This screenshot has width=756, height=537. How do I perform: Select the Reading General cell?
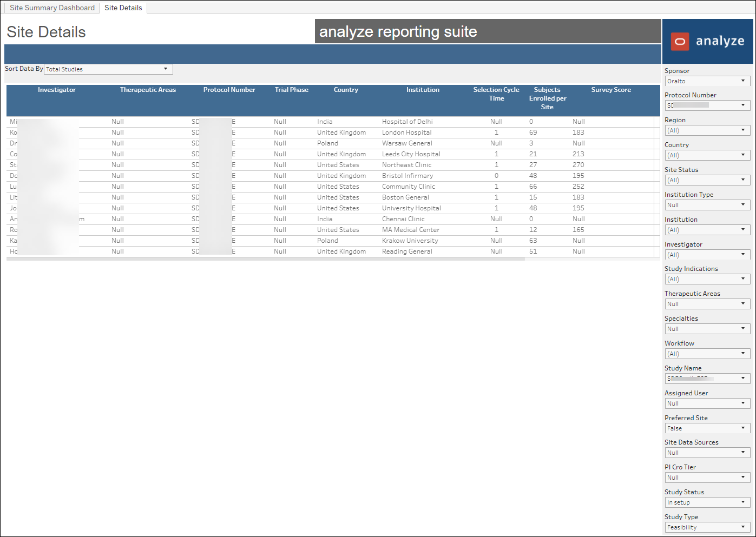coord(407,251)
